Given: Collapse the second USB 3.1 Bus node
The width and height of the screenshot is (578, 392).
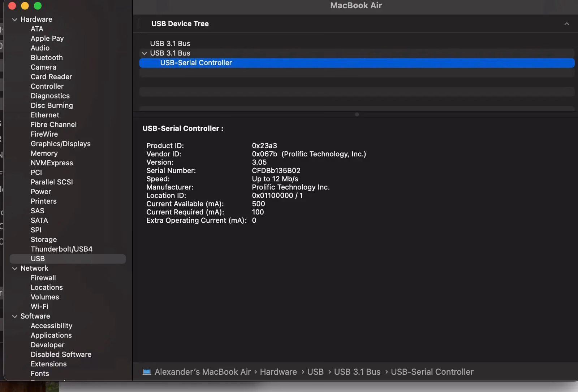Looking at the screenshot, I should point(144,53).
